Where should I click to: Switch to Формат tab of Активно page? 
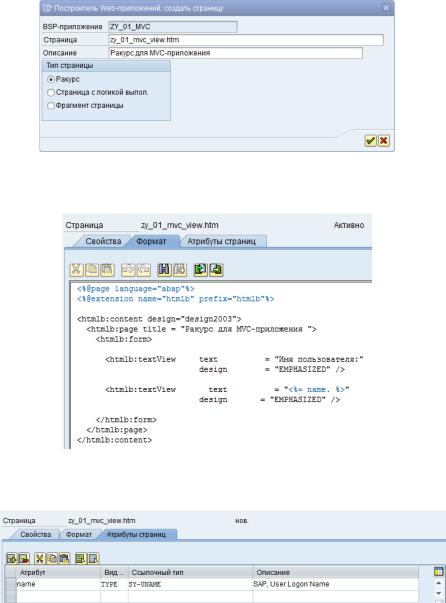(x=151, y=241)
